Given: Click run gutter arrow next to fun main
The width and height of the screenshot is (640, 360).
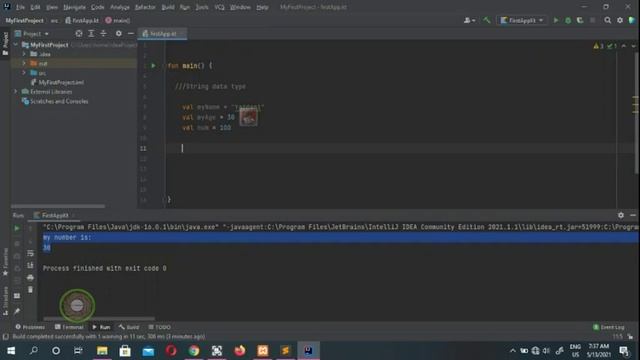Looking at the screenshot, I should coord(153,65).
